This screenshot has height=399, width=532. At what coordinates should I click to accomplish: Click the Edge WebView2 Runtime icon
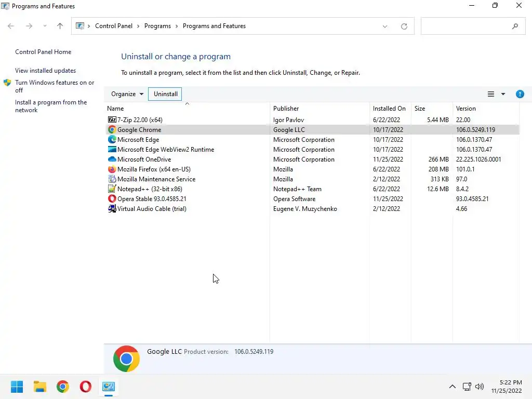(x=112, y=149)
